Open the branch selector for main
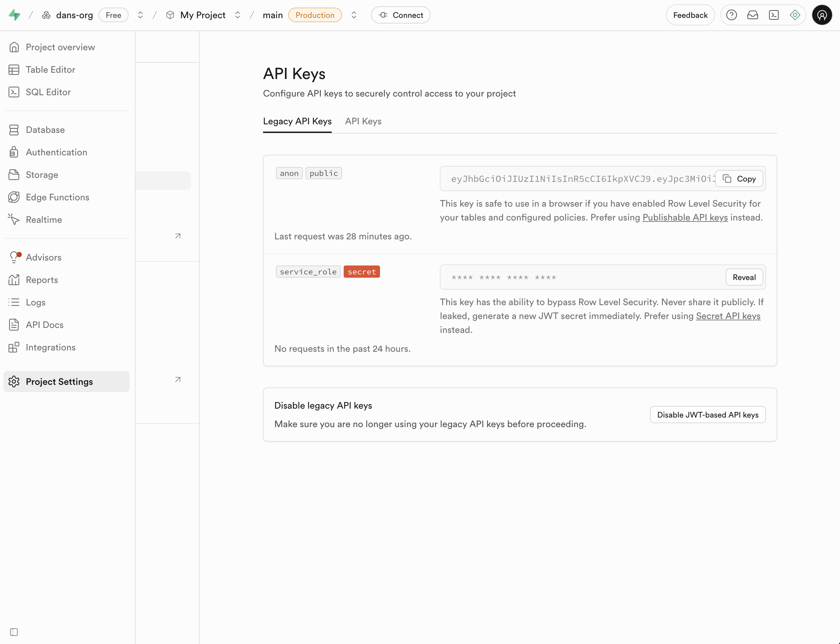Screen dimensions: 840x644 tap(354, 15)
